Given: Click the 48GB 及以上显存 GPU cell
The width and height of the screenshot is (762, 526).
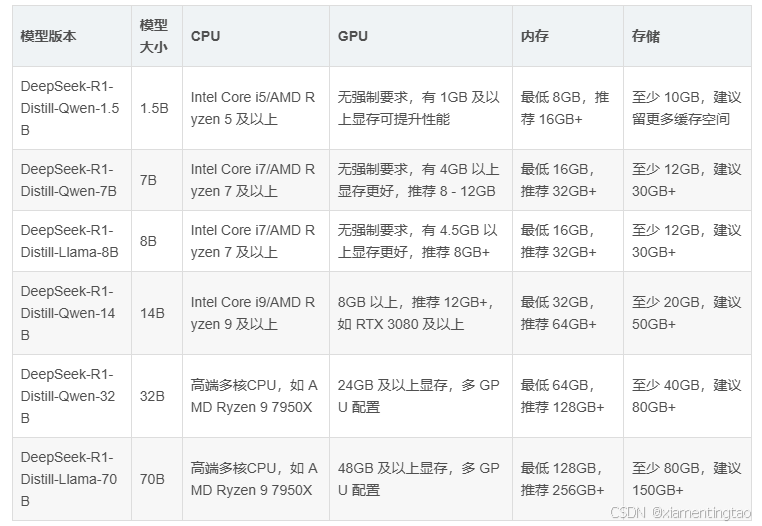Looking at the screenshot, I should 421,479.
